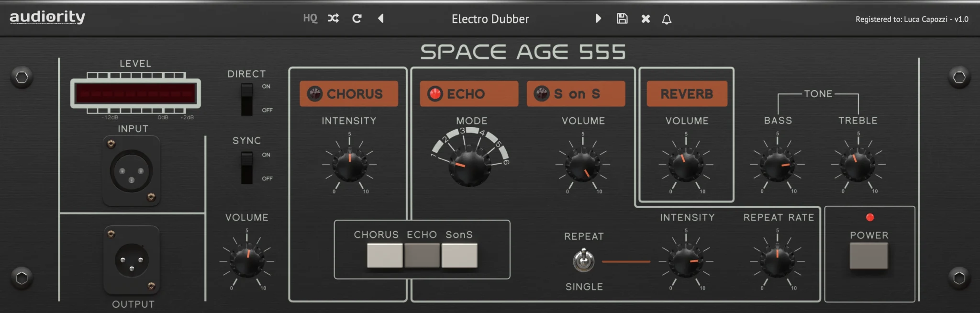This screenshot has width=980, height=313.
Task: Click the S on S indicator lamp
Action: pyautogui.click(x=541, y=93)
